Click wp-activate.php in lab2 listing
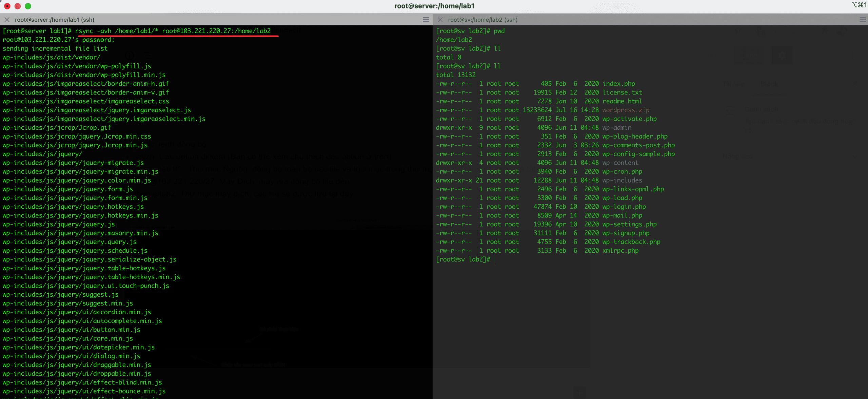 [630, 119]
